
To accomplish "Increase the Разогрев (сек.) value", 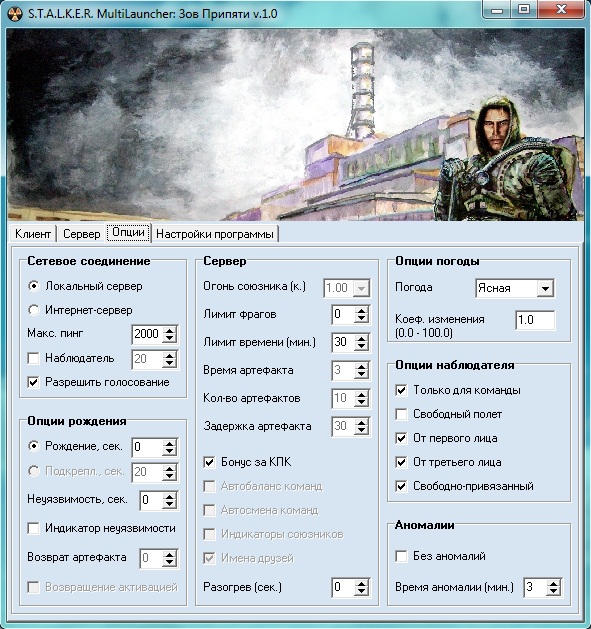I will [x=361, y=584].
